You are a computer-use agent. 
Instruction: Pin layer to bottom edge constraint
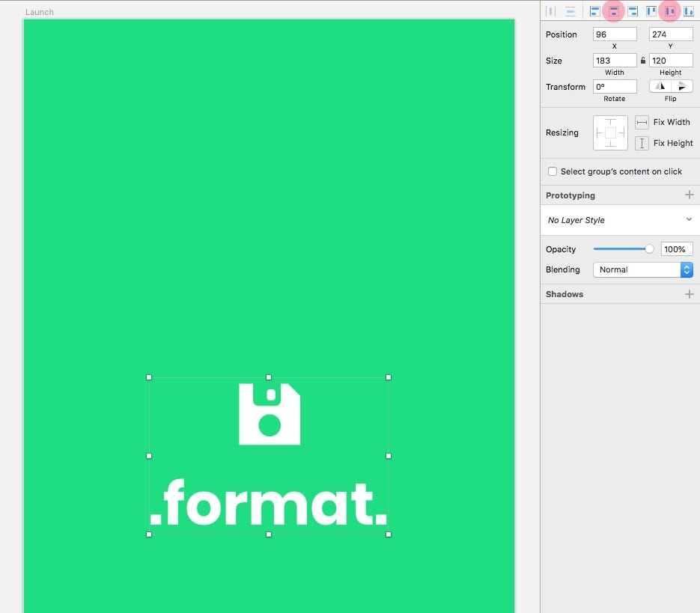click(x=610, y=144)
